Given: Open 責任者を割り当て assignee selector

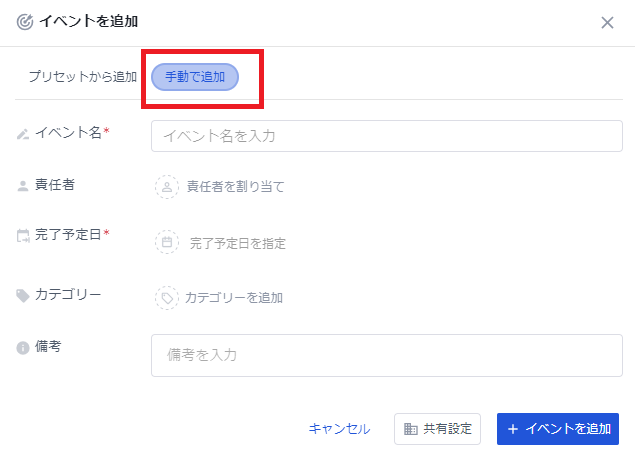Looking at the screenshot, I should click(235, 186).
